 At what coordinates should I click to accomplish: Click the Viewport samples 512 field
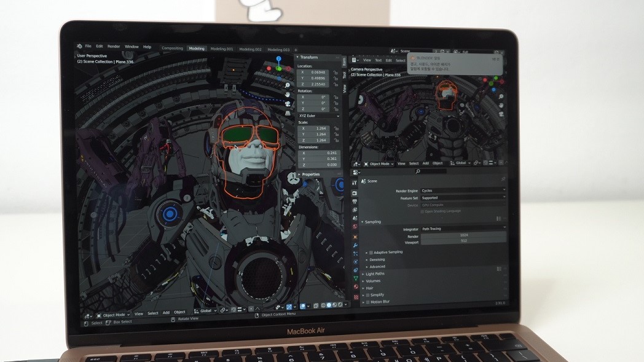(464, 241)
